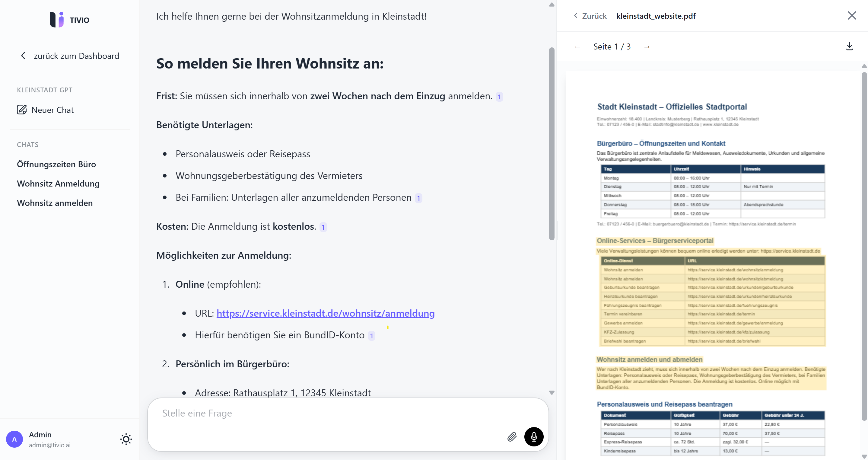Click admin@tivio.ai account text
The width and height of the screenshot is (868, 460).
[49, 445]
